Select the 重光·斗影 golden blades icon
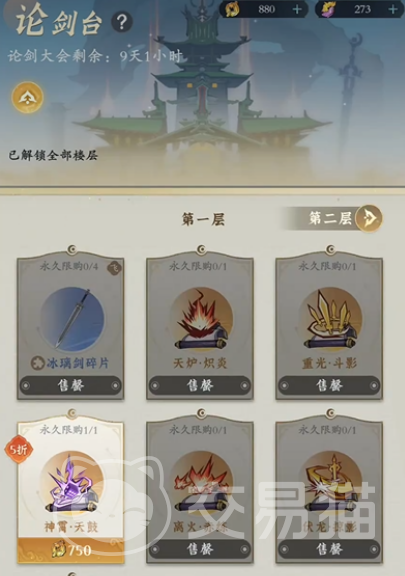The width and height of the screenshot is (405, 576). click(x=330, y=319)
